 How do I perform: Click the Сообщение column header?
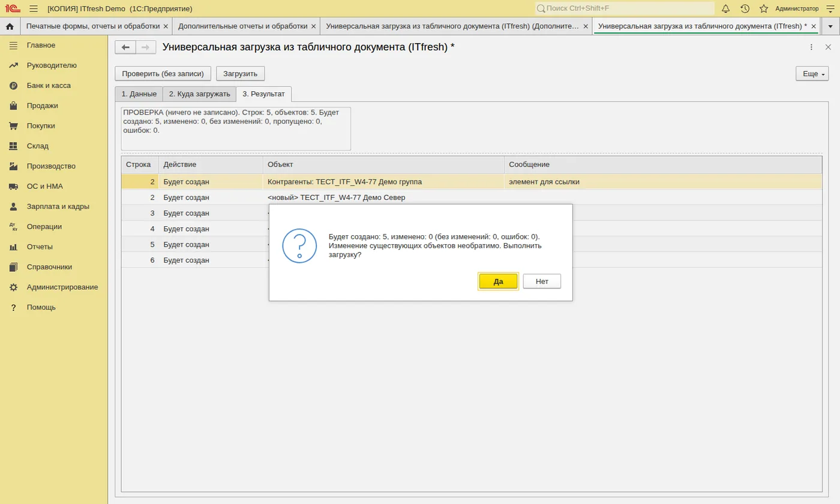(663, 164)
